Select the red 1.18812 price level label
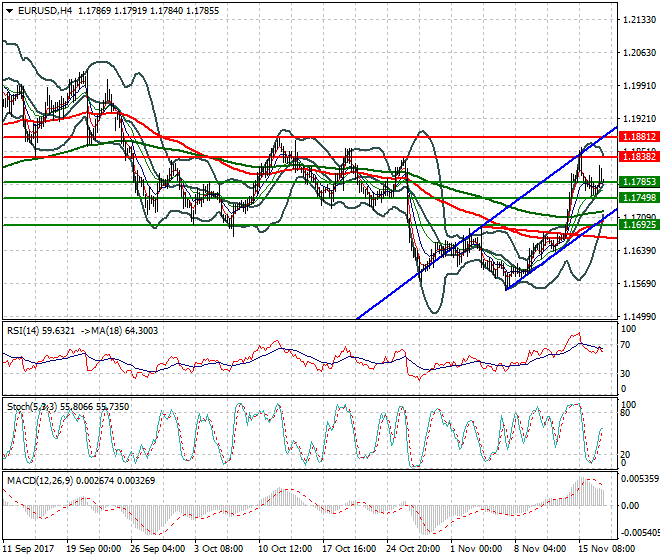 tap(639, 137)
